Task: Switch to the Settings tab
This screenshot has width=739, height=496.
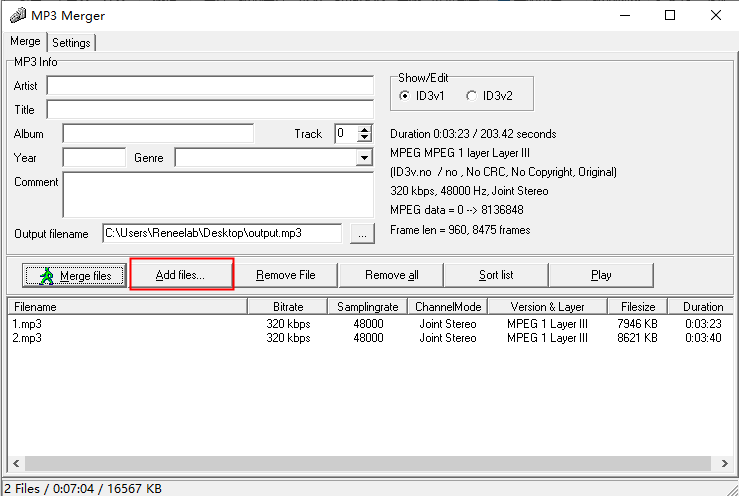Action: coord(71,43)
